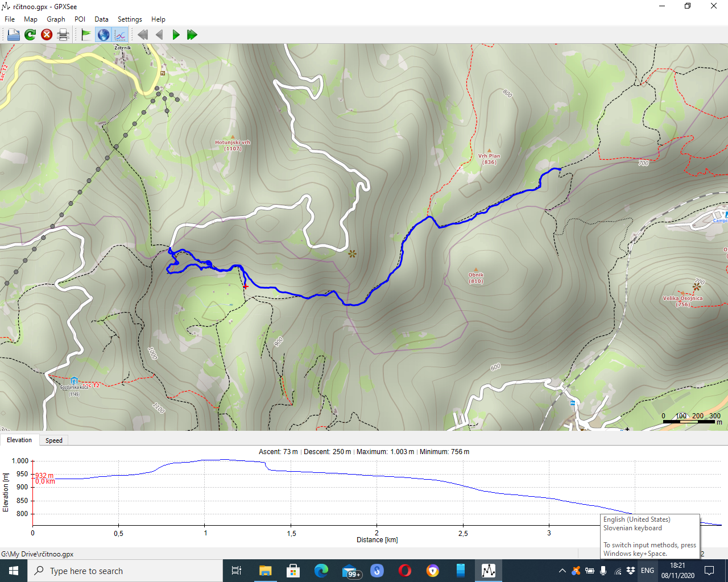
Task: Toggle POI display with green flag icon
Action: [86, 35]
